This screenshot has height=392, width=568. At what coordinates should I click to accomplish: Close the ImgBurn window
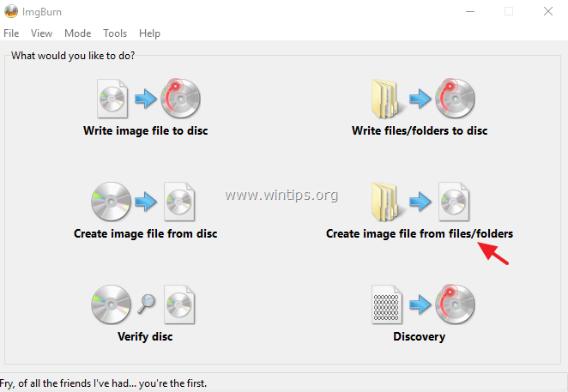coord(548,12)
